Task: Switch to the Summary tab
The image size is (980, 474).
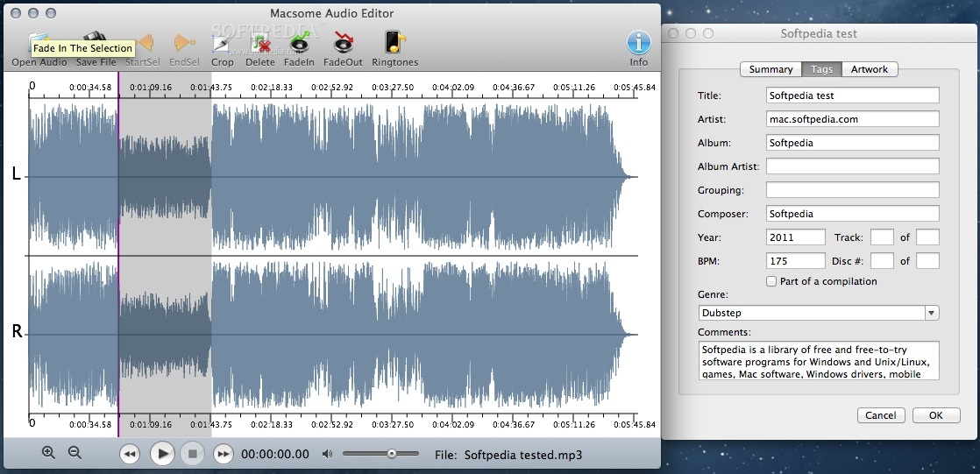Action: pos(771,69)
